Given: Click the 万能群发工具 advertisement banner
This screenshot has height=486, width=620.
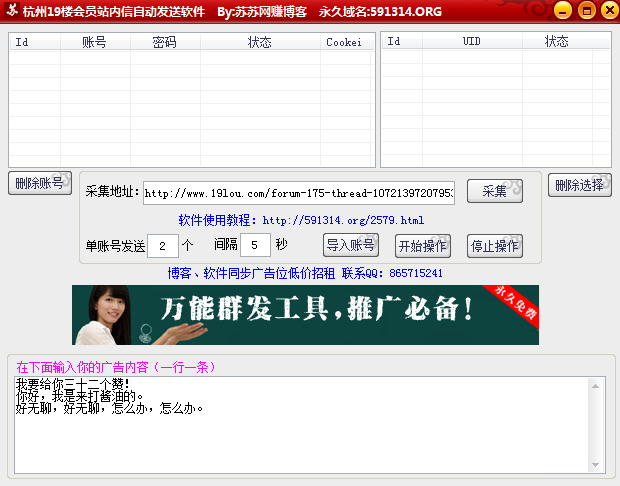Looking at the screenshot, I should (x=305, y=315).
